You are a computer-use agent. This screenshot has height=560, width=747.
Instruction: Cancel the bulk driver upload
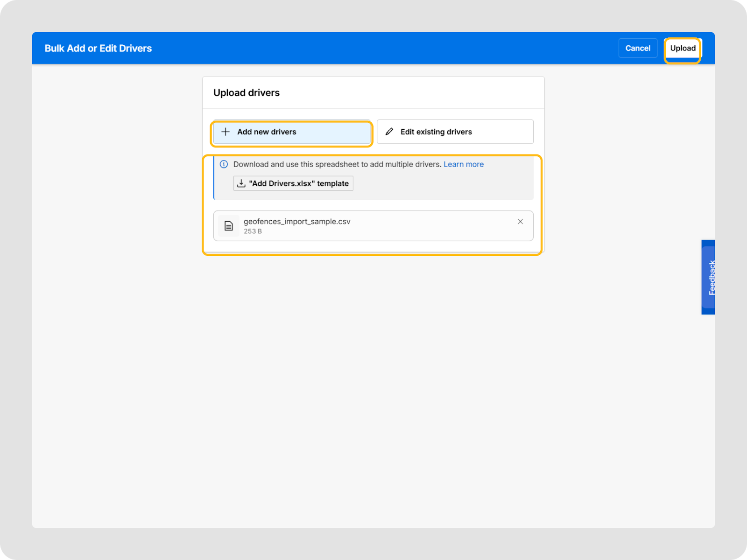637,48
